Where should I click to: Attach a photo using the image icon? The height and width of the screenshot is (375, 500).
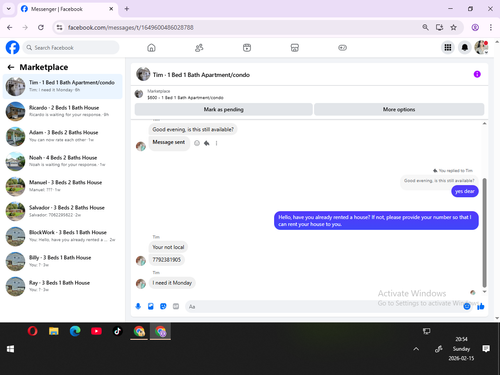click(x=151, y=306)
